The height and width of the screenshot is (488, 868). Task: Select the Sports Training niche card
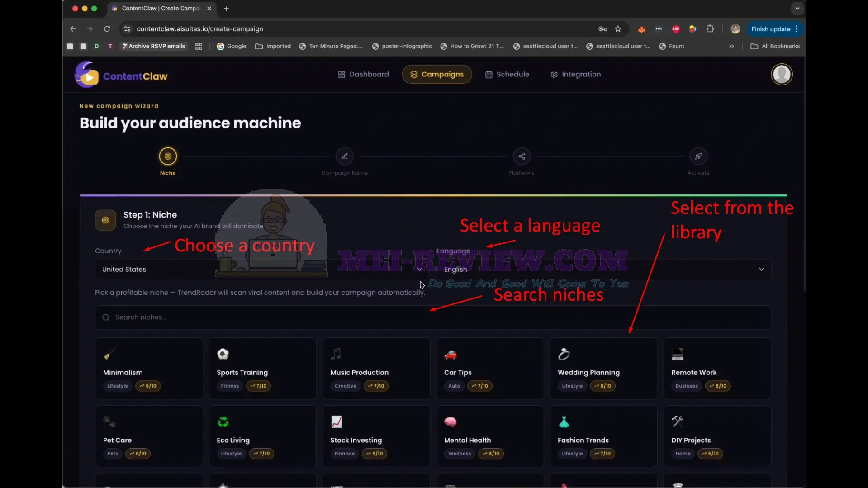pos(262,368)
